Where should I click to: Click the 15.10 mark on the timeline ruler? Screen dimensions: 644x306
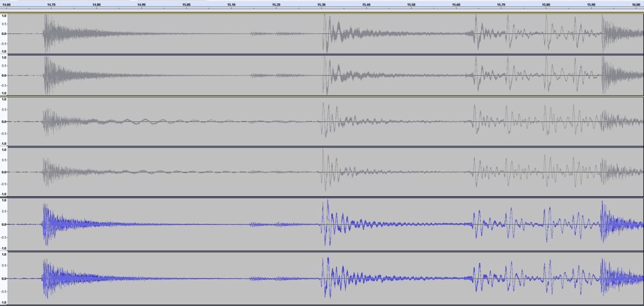click(x=231, y=5)
